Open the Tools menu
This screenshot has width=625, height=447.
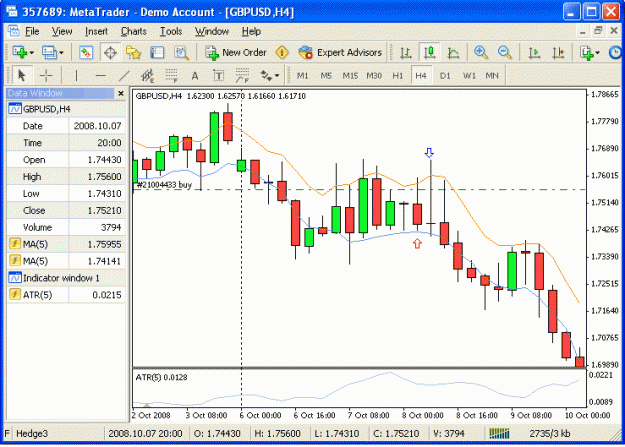click(x=171, y=31)
